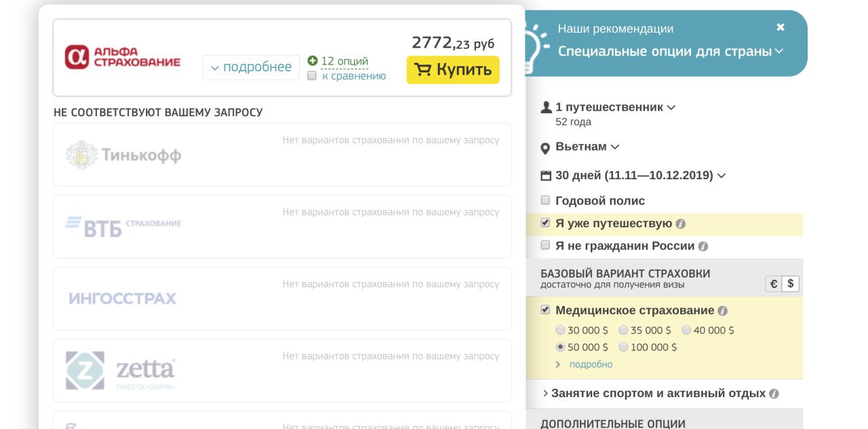Check Я не гражданин России
The image size is (868, 429).
point(545,245)
